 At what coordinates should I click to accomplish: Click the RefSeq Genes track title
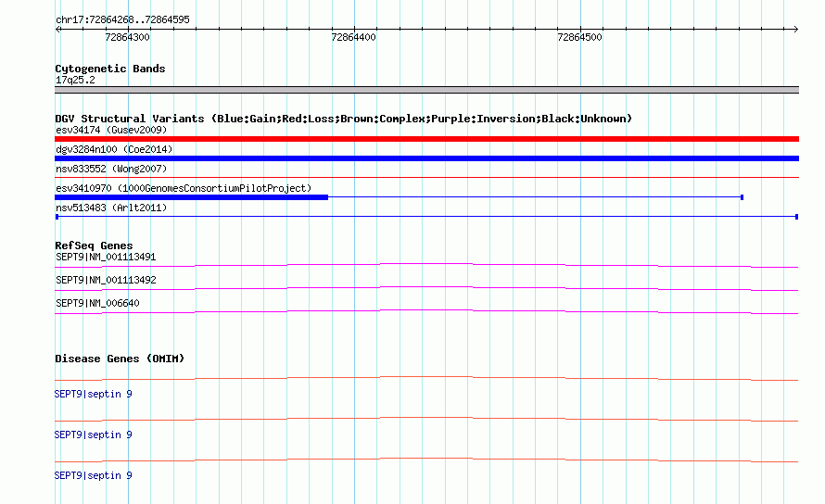click(x=94, y=246)
